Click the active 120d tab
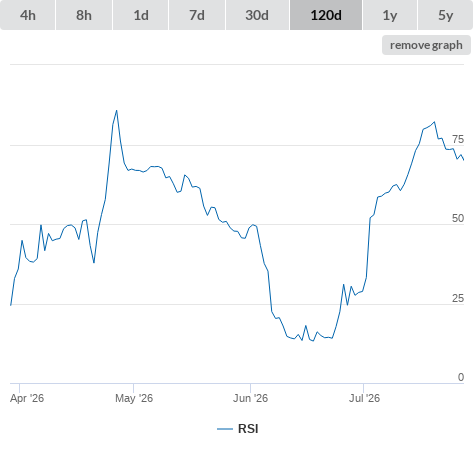The width and height of the screenshot is (474, 455). click(x=326, y=15)
